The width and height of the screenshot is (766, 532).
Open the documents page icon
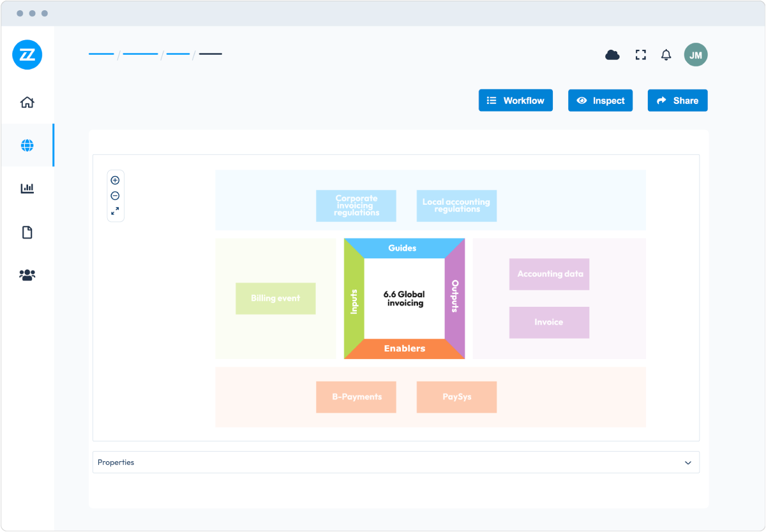click(27, 232)
